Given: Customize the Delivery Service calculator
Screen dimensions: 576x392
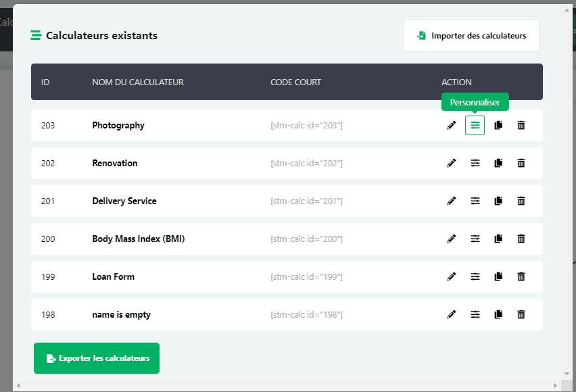Looking at the screenshot, I should point(475,201).
